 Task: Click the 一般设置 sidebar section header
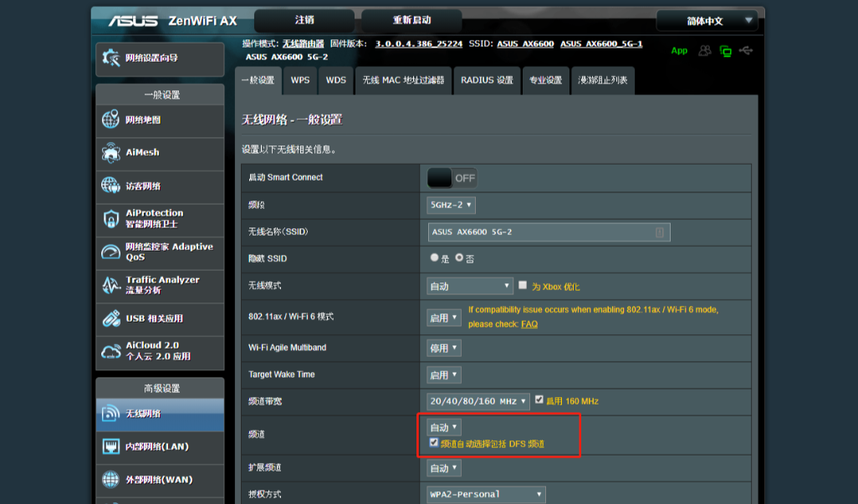point(161,94)
